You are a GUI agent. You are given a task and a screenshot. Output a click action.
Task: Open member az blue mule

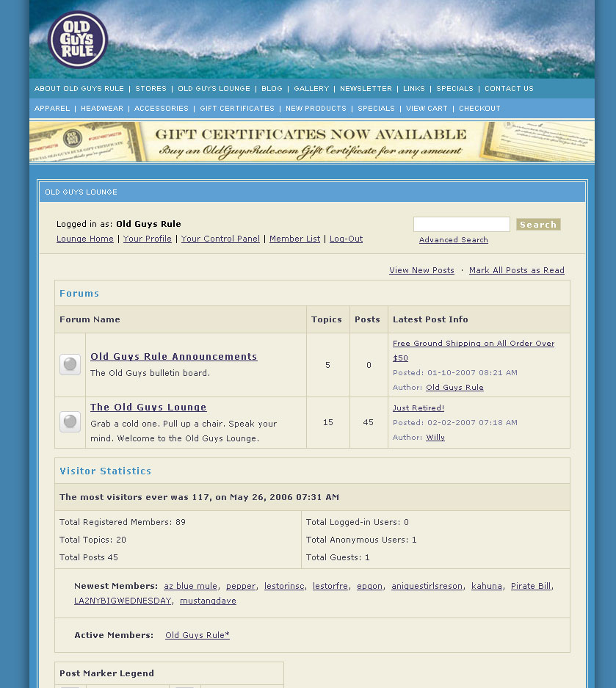tap(190, 586)
